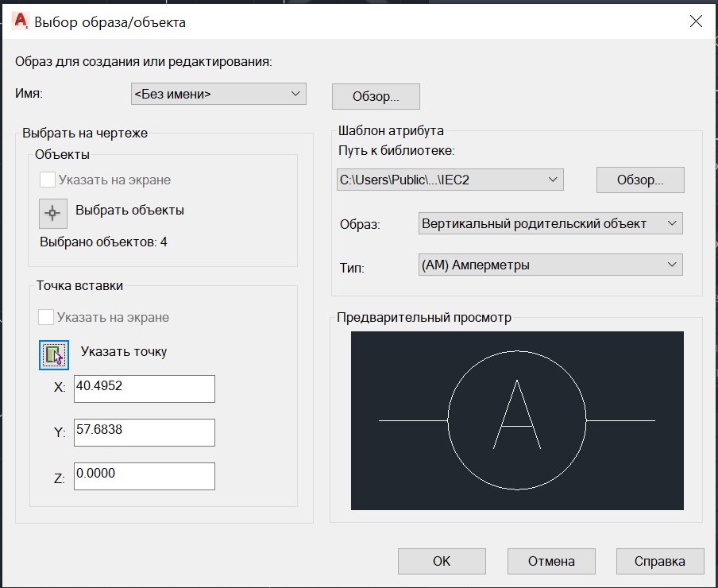This screenshot has height=588, width=718.
Task: Click the AutoCAD logo in title bar
Action: pyautogui.click(x=21, y=21)
